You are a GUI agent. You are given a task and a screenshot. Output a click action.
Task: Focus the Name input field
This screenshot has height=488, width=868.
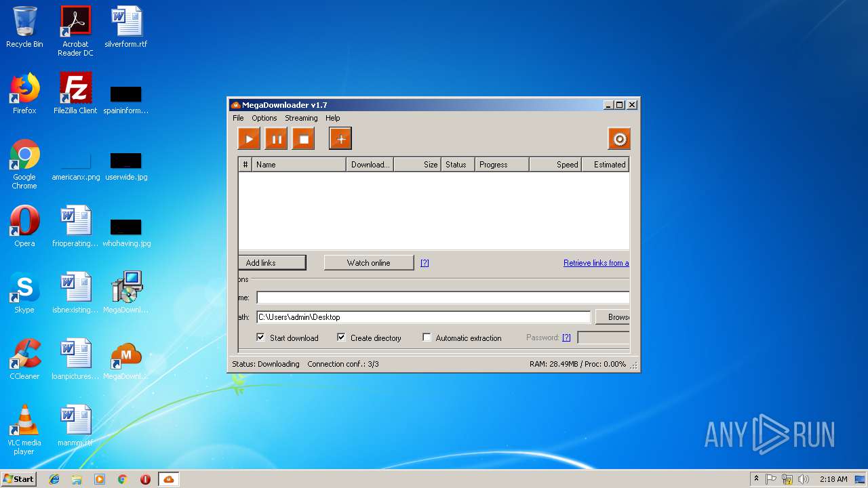pyautogui.click(x=443, y=298)
